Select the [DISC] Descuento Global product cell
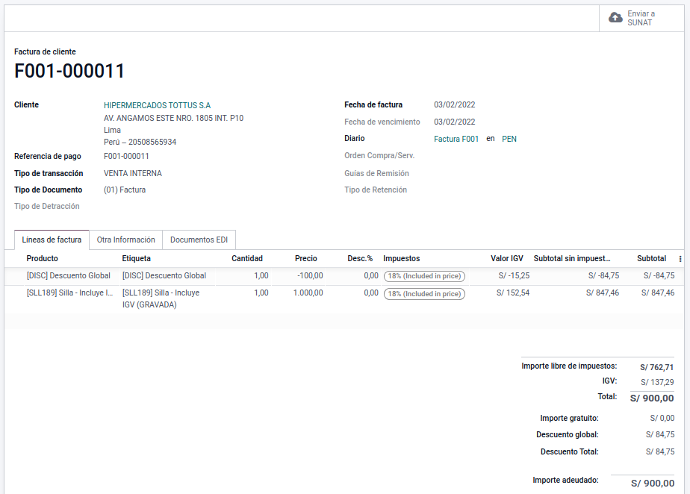Viewport: 690px width, 494px height. coord(68,275)
